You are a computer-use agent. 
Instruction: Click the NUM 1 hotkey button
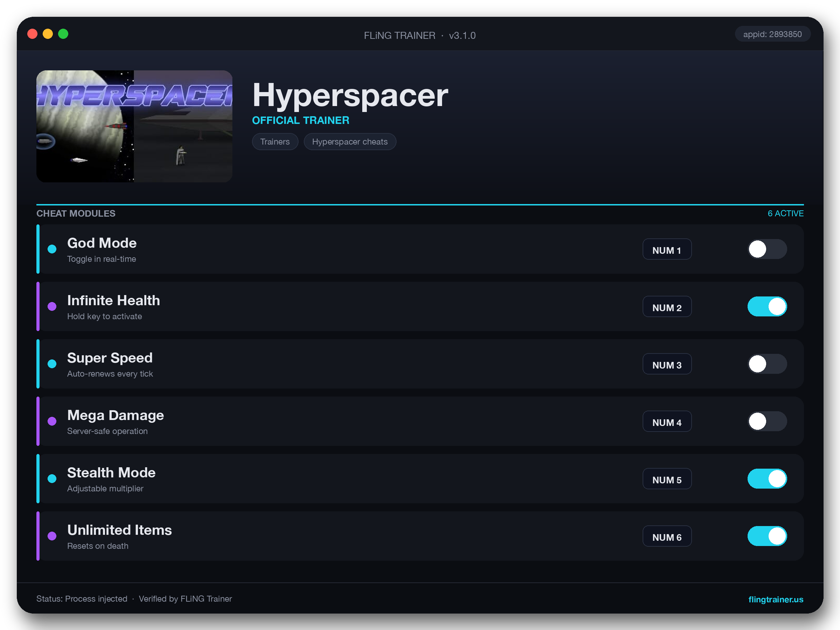click(667, 250)
